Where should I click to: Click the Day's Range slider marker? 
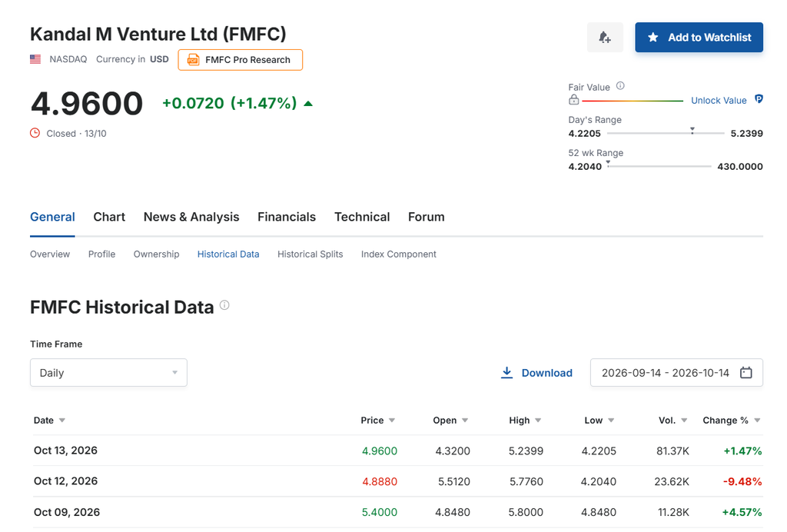(x=692, y=130)
